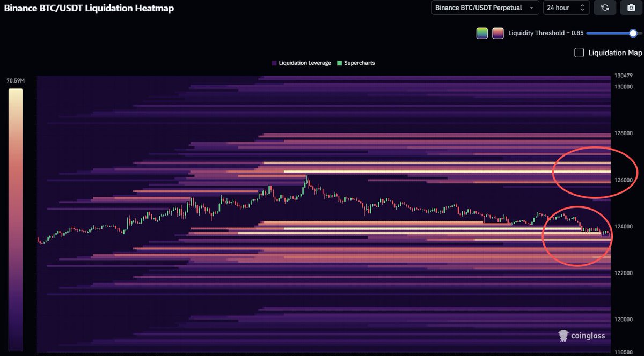This screenshot has height=356, width=644.
Task: Click the Liquidation Map label text
Action: (615, 53)
